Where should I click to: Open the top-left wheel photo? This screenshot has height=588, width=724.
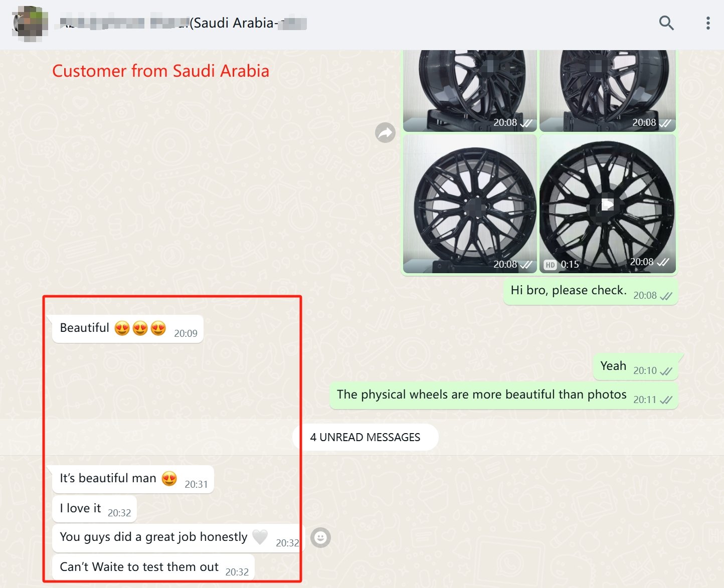(470, 91)
